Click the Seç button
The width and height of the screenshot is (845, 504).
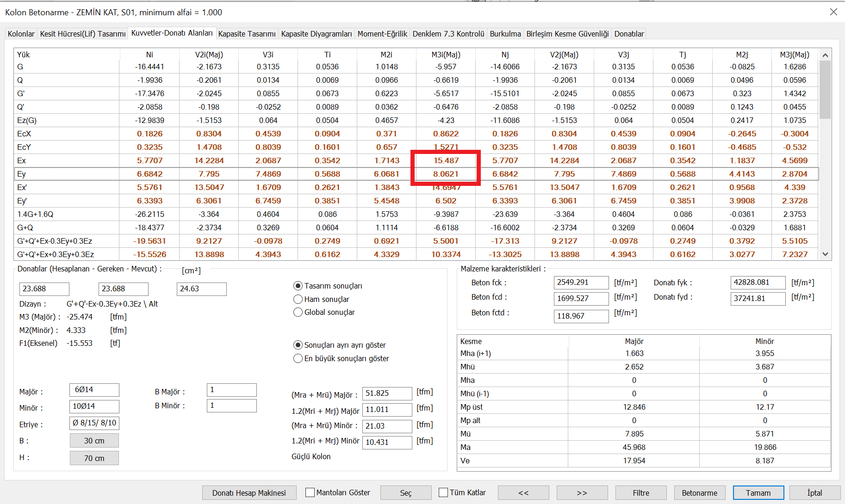[x=406, y=493]
